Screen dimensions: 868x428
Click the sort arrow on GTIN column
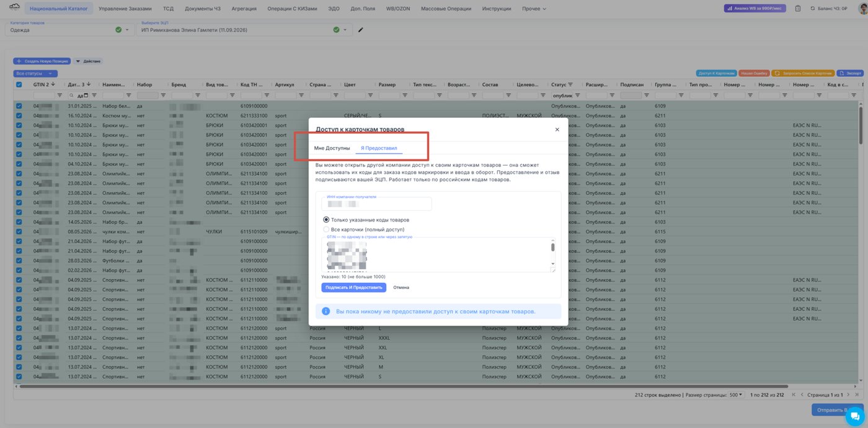[53, 84]
